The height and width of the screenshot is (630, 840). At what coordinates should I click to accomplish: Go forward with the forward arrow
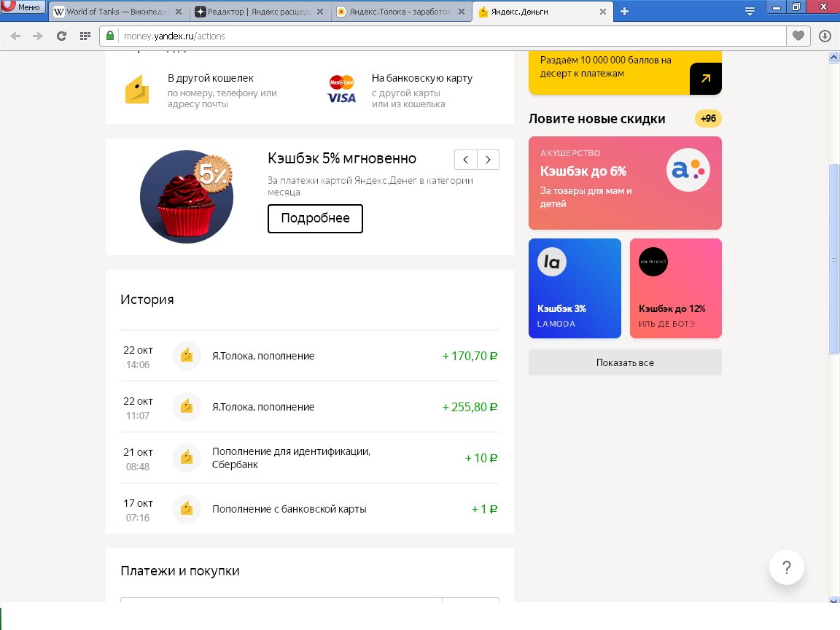[x=37, y=36]
